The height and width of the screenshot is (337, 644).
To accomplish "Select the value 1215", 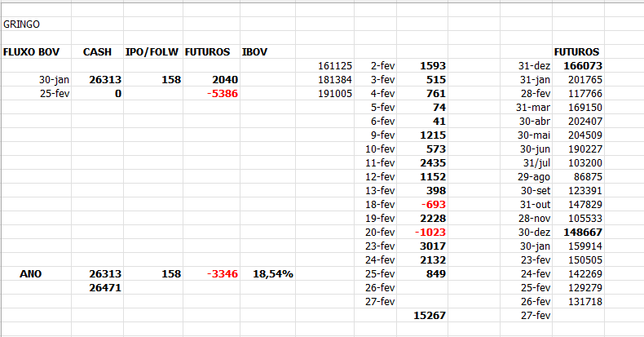I will pos(422,135).
